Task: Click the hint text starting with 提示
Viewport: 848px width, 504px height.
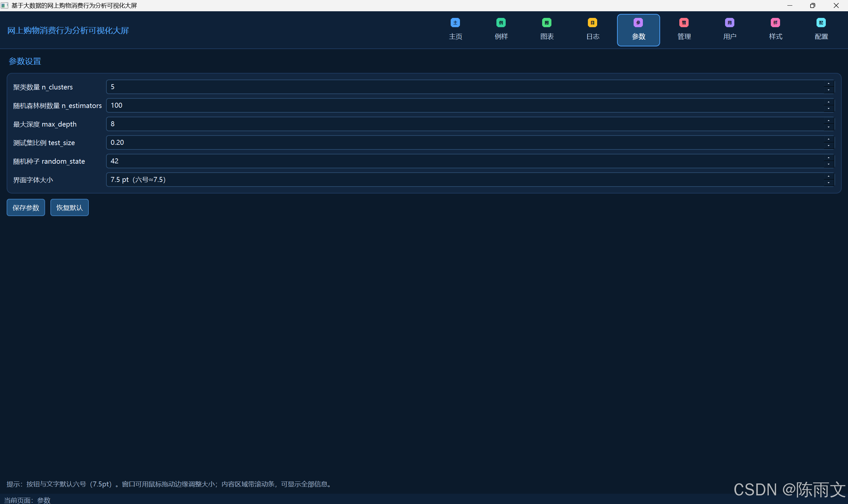Action: (x=170, y=484)
